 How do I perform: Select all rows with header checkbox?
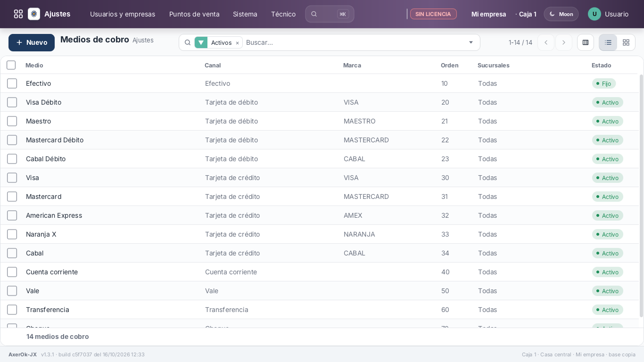[11, 65]
